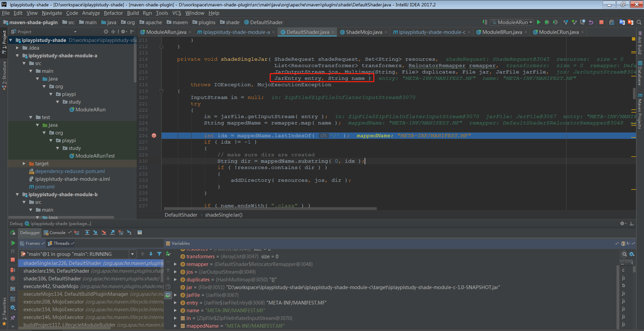Show VCS history with the clock icon

click(x=583, y=22)
